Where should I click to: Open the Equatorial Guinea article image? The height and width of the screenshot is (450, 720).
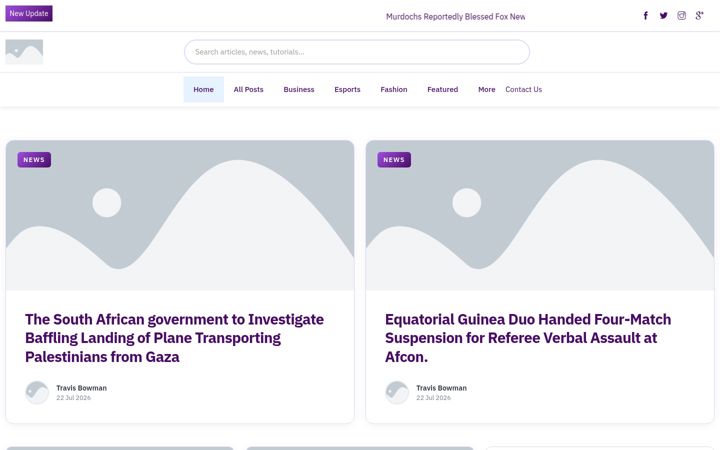(x=540, y=215)
